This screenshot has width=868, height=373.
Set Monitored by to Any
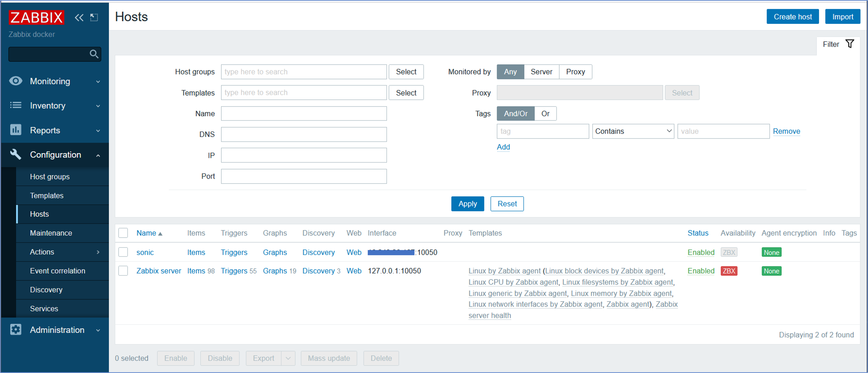tap(510, 72)
